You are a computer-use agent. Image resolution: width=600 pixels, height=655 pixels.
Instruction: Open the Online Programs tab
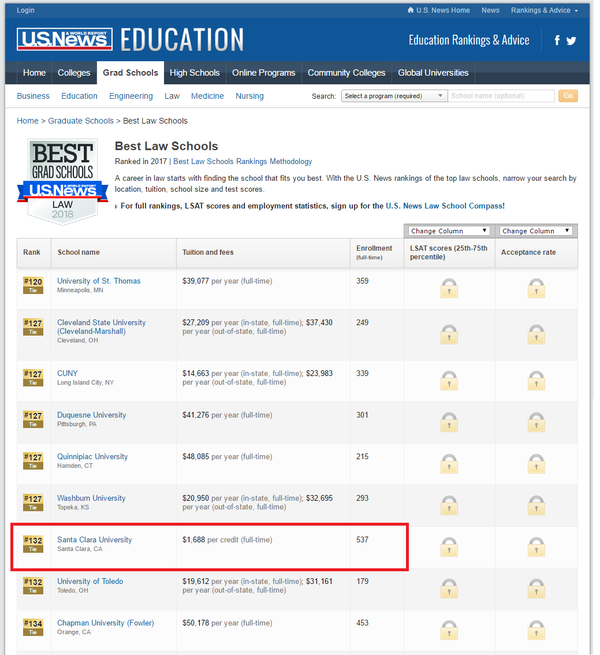(264, 73)
